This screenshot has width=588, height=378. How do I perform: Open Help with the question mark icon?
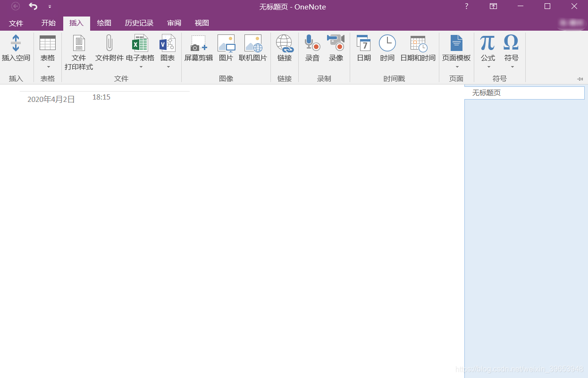point(467,7)
